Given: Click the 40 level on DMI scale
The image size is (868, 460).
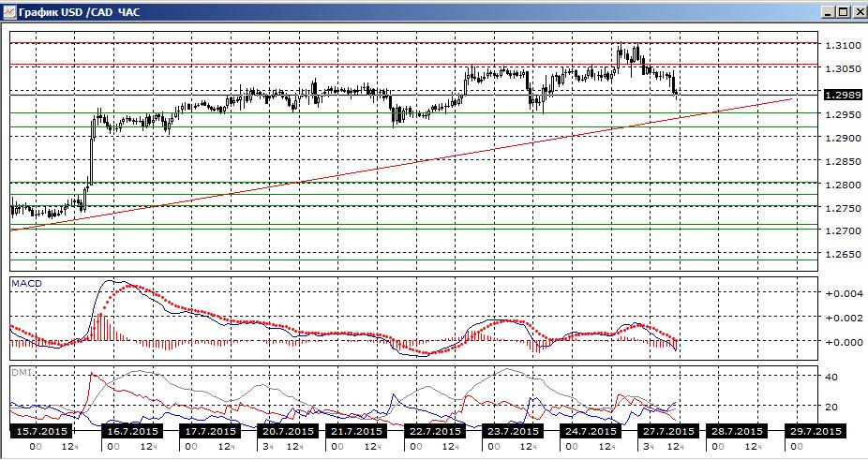Looking at the screenshot, I should tap(831, 377).
